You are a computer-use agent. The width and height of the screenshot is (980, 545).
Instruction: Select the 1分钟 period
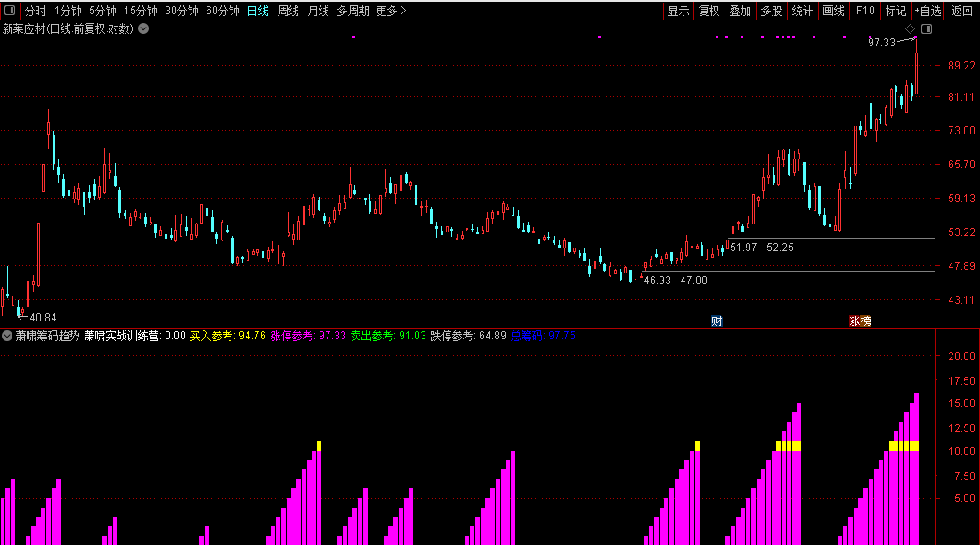coord(68,11)
